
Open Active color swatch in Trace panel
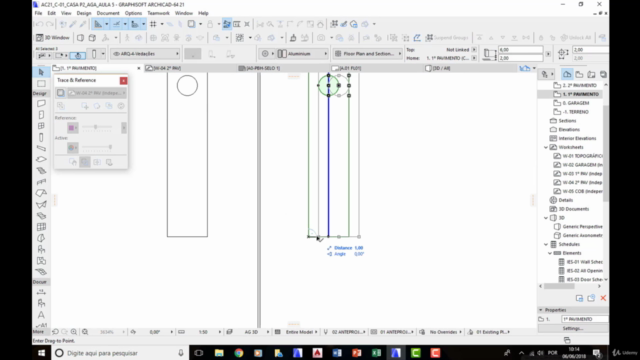pyautogui.click(x=73, y=147)
